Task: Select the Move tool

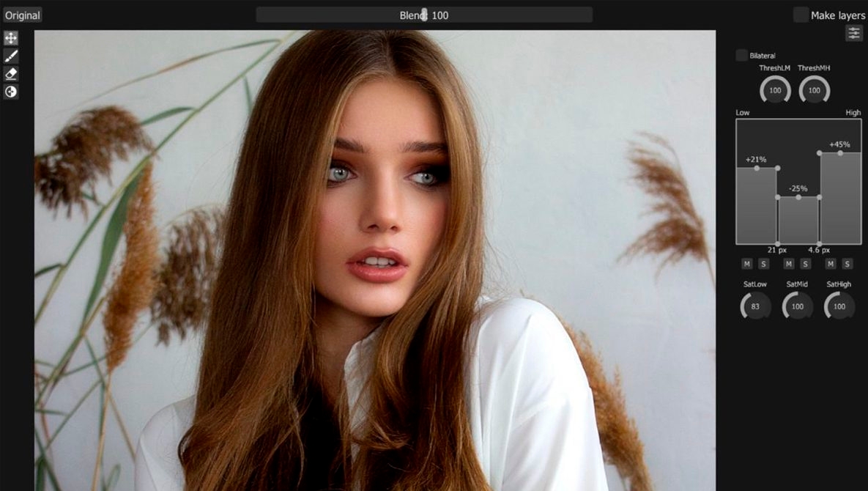Action: coord(10,39)
